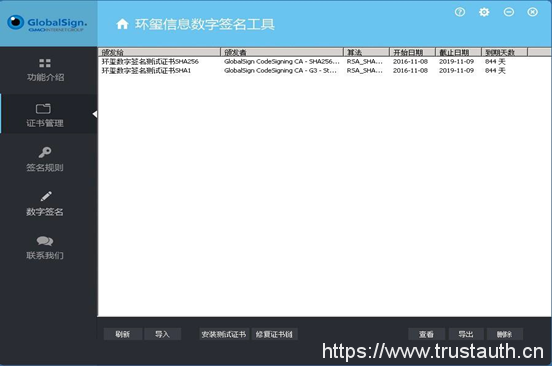Open the help question mark icon
Image resolution: width=552 pixels, height=366 pixels.
pos(460,12)
